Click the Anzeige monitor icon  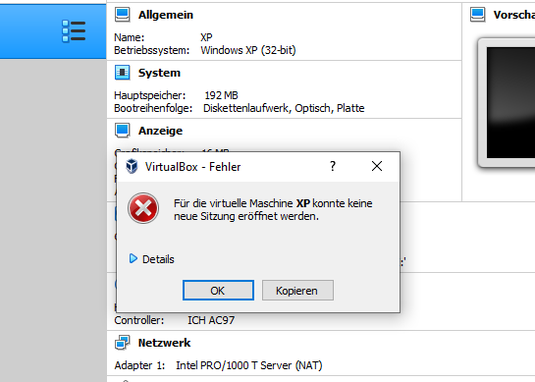tap(122, 131)
